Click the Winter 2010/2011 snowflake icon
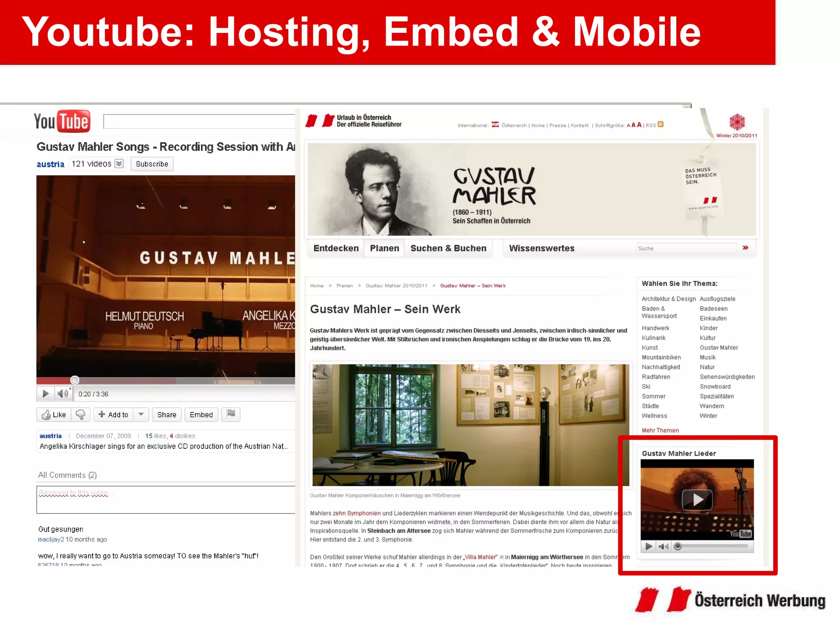This screenshot has width=840, height=630. (x=737, y=122)
